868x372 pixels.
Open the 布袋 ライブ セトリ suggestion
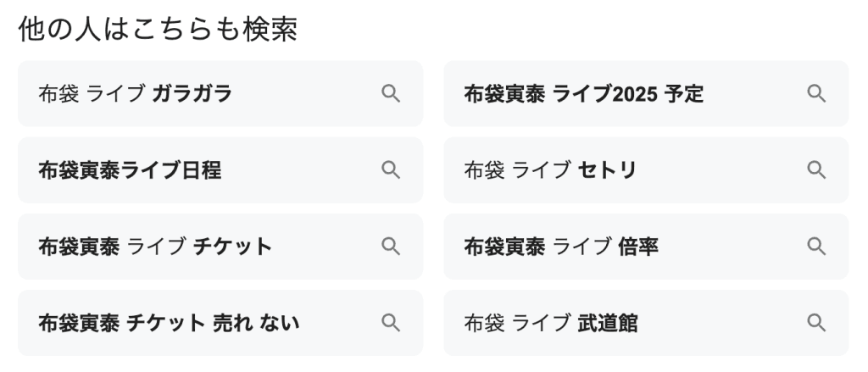coord(550,170)
